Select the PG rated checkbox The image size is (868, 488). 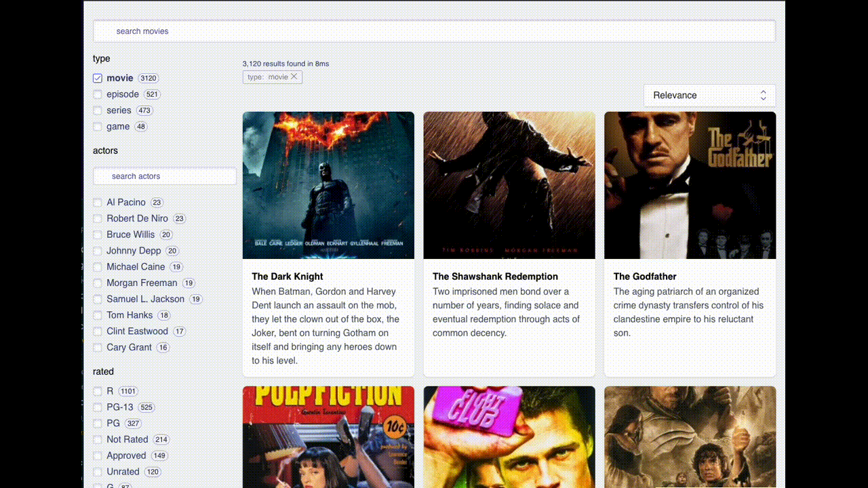[x=98, y=424]
